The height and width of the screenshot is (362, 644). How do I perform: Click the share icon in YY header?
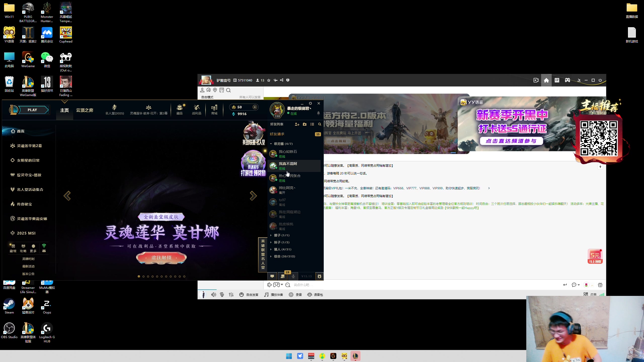(x=282, y=80)
